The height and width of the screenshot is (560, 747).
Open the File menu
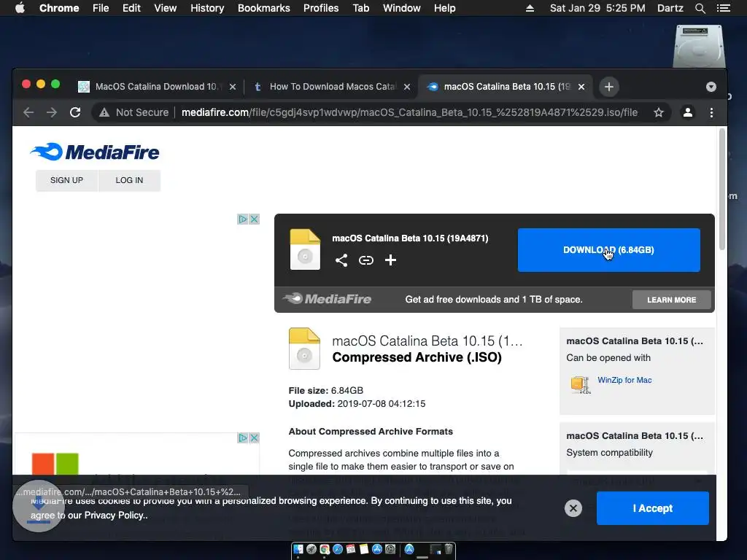click(101, 8)
